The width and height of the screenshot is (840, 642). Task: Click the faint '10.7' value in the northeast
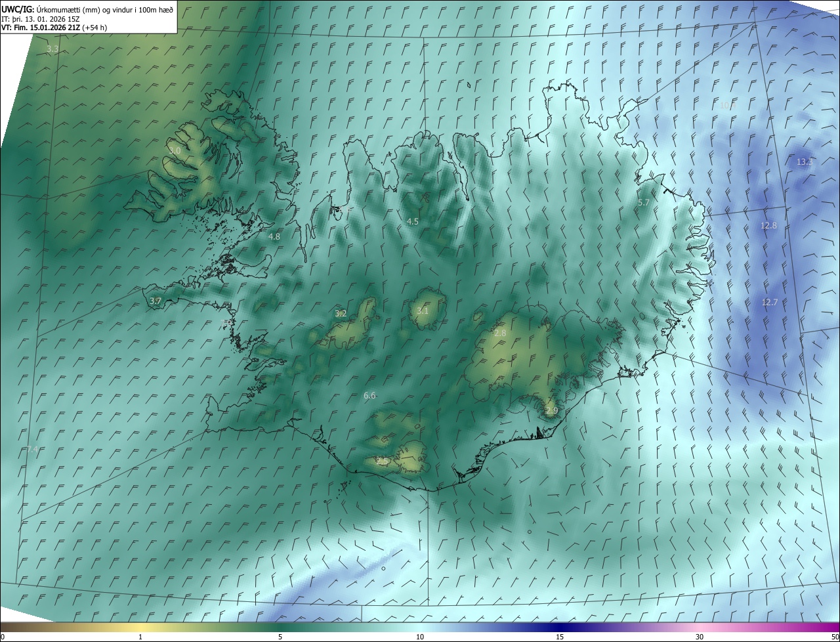[728, 105]
